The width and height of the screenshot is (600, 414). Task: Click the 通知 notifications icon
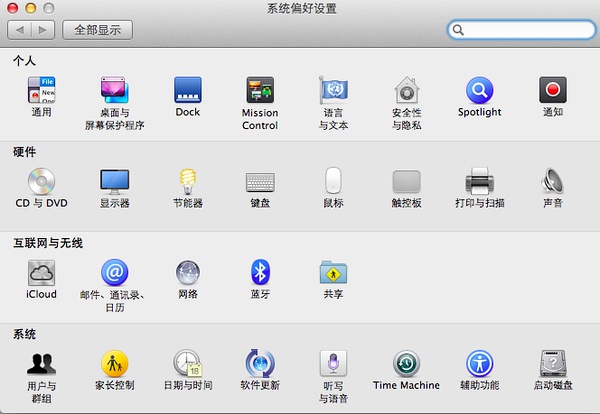tap(552, 91)
